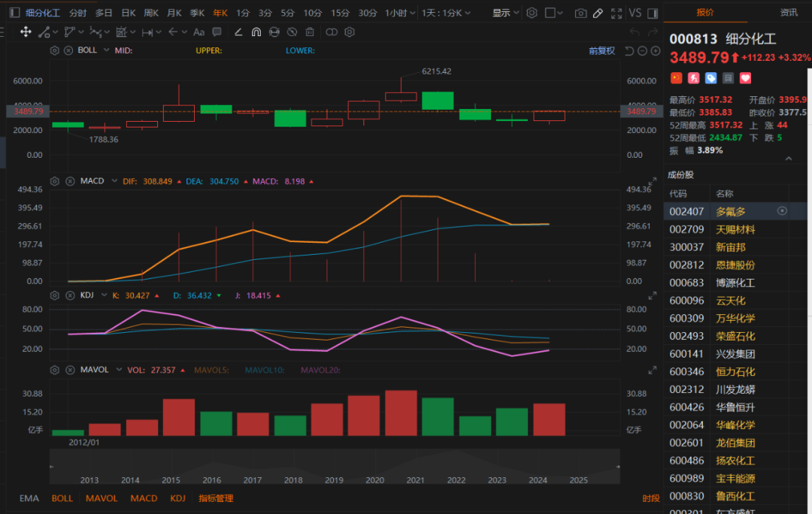The image size is (812, 514).
Task: Open the 1天:1分K dropdown
Action: tap(446, 13)
